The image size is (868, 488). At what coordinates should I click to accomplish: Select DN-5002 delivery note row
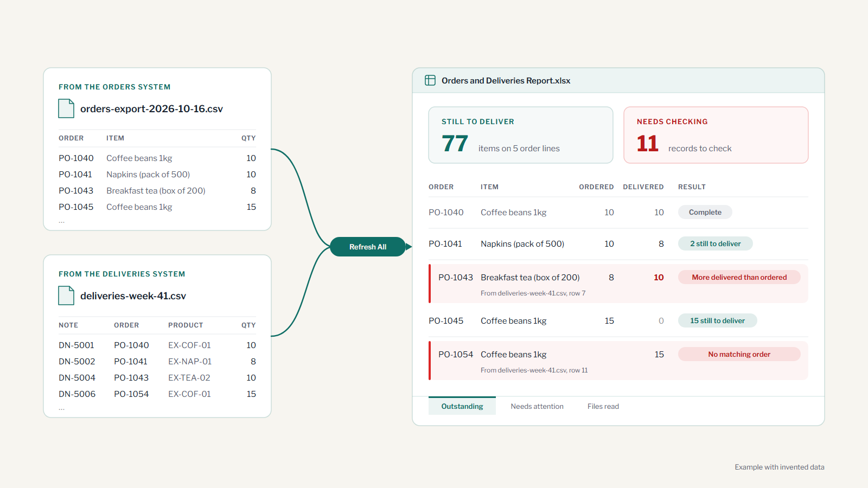(157, 362)
